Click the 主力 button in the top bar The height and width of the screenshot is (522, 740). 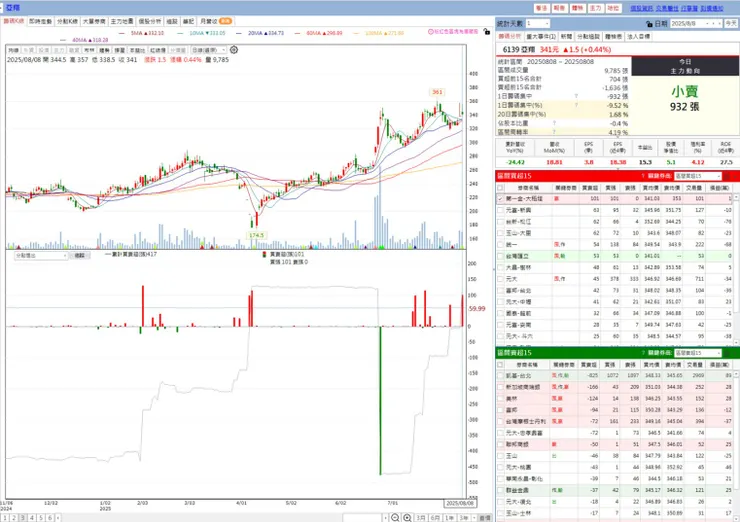tap(595, 8)
